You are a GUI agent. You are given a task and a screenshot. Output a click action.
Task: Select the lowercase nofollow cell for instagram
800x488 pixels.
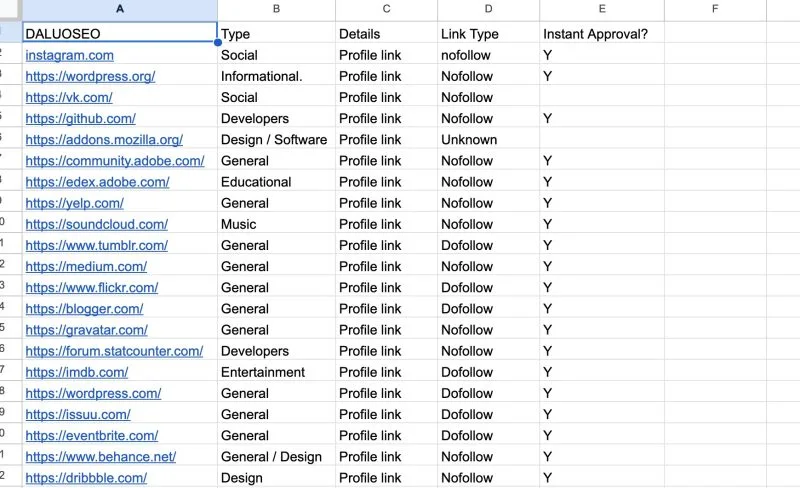point(488,55)
